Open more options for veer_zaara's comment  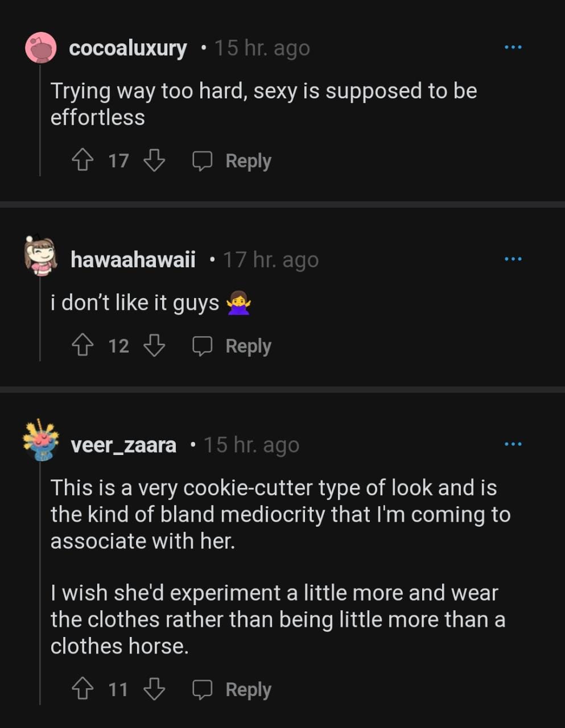513,444
